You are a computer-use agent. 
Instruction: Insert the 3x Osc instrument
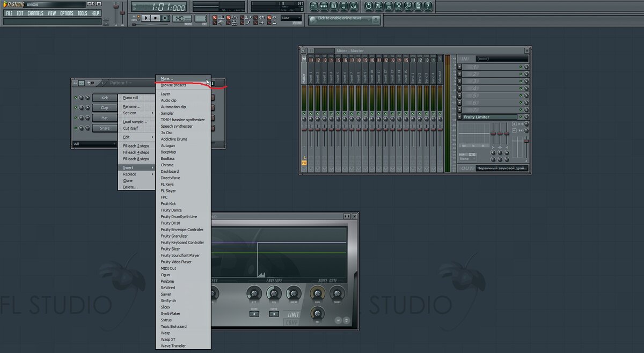pos(184,133)
